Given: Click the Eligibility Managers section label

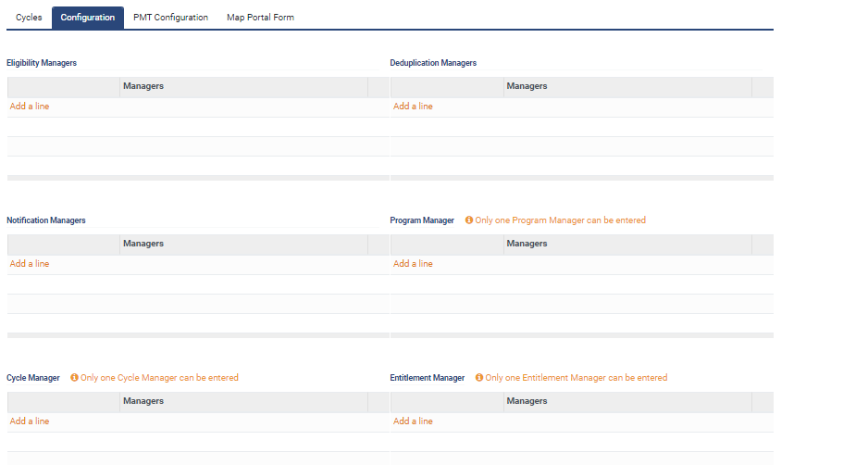Looking at the screenshot, I should (42, 63).
